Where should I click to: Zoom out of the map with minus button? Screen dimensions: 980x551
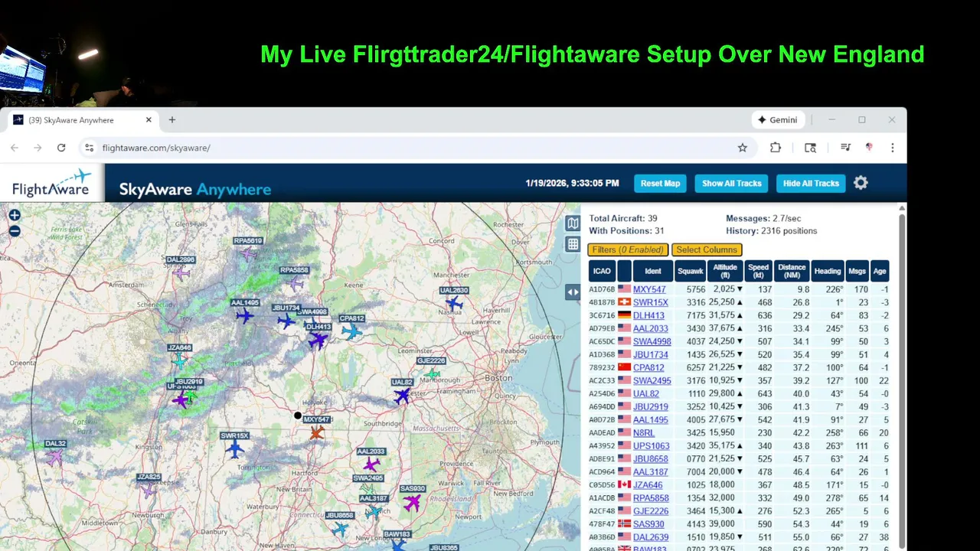[x=14, y=230]
